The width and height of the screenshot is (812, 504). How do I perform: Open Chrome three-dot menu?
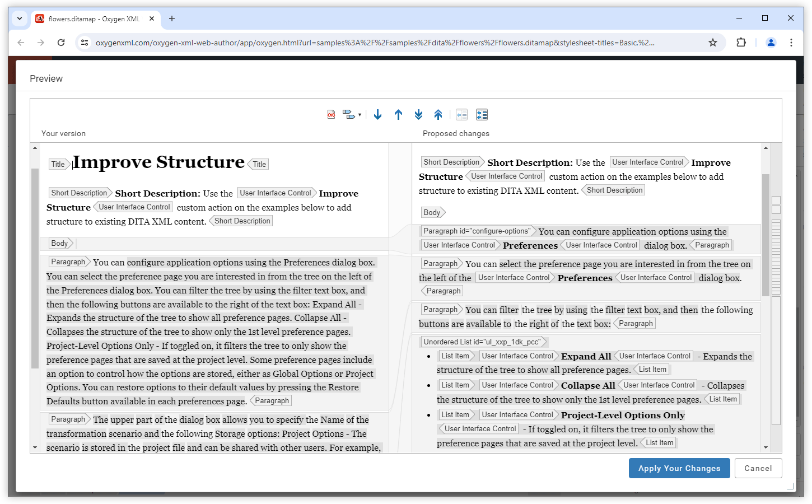[x=791, y=43]
